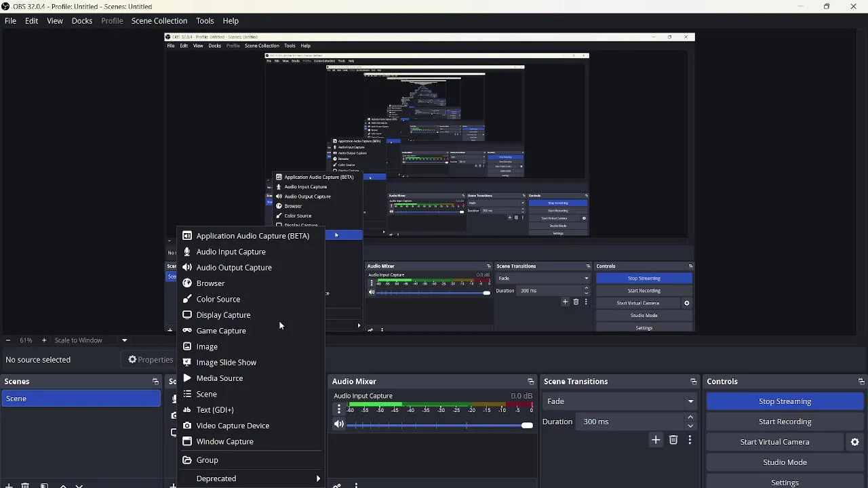
Task: Zoom out the preview with minus button
Action: [7, 340]
